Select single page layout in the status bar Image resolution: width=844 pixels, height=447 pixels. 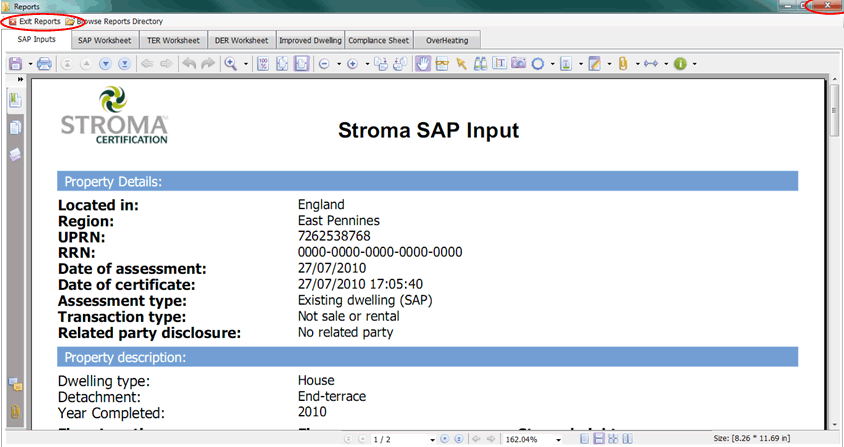(x=585, y=439)
